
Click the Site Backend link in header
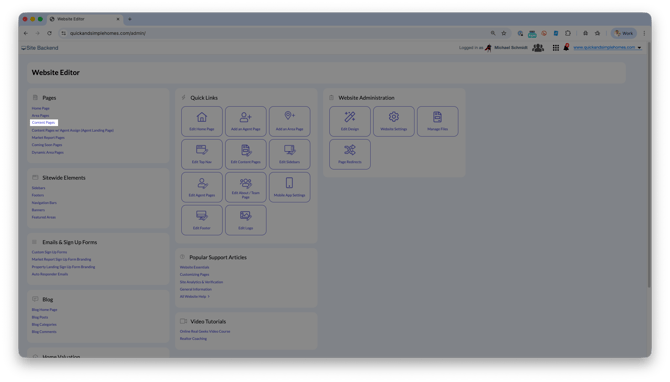point(40,48)
